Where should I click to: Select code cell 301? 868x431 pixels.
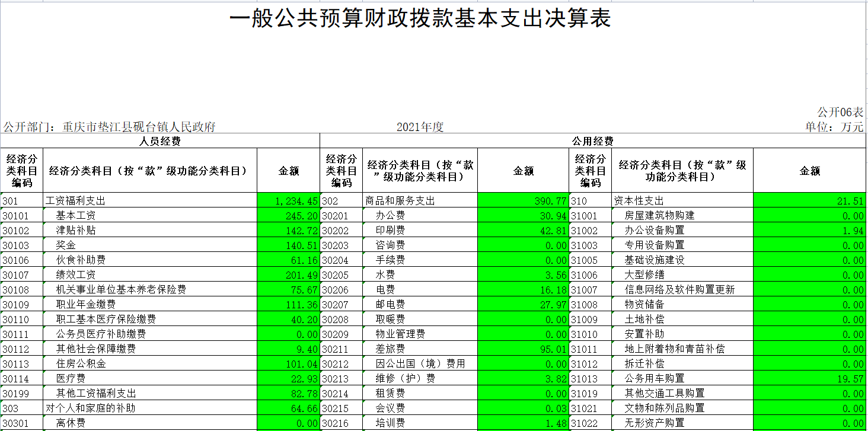pyautogui.click(x=22, y=200)
